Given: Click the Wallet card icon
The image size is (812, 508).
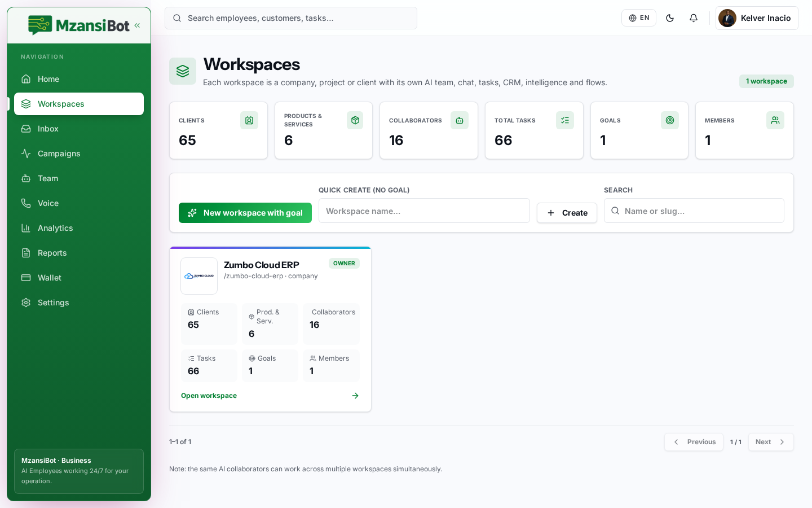Looking at the screenshot, I should click(x=26, y=278).
